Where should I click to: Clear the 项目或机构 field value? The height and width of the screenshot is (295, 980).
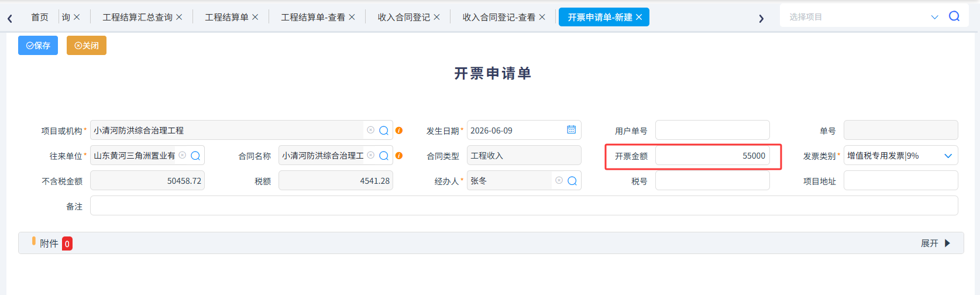click(x=370, y=130)
